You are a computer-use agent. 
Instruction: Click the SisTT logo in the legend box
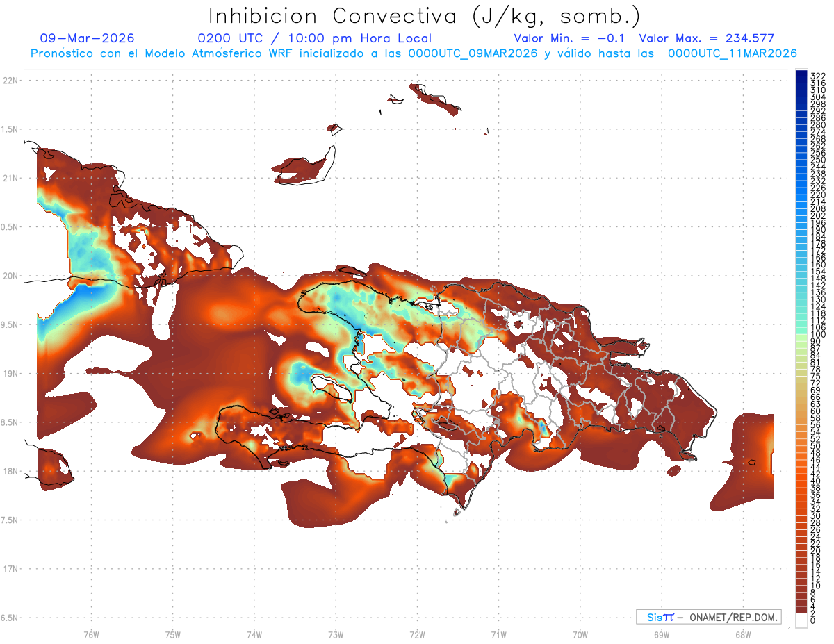click(660, 617)
